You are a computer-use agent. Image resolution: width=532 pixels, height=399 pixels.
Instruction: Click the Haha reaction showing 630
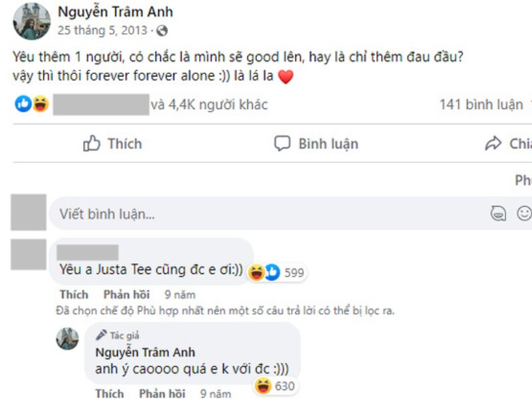click(263, 386)
